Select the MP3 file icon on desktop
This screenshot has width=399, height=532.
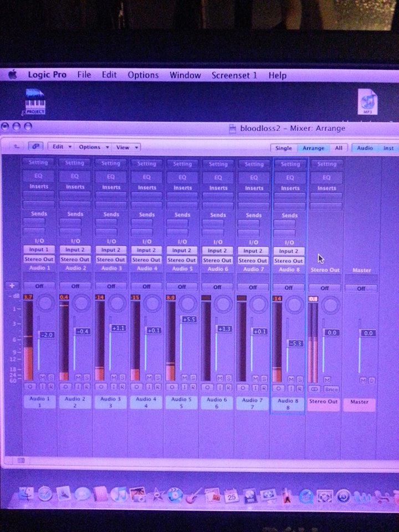(368, 102)
